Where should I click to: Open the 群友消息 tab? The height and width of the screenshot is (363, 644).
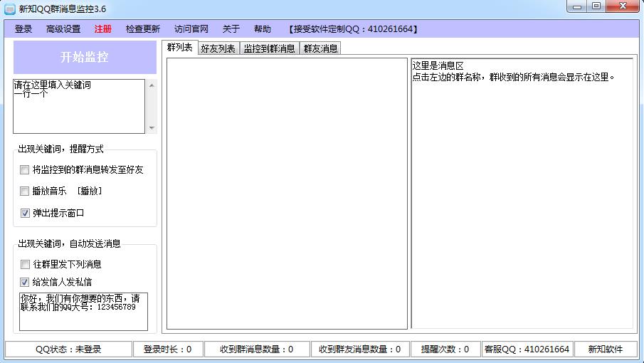tap(320, 48)
